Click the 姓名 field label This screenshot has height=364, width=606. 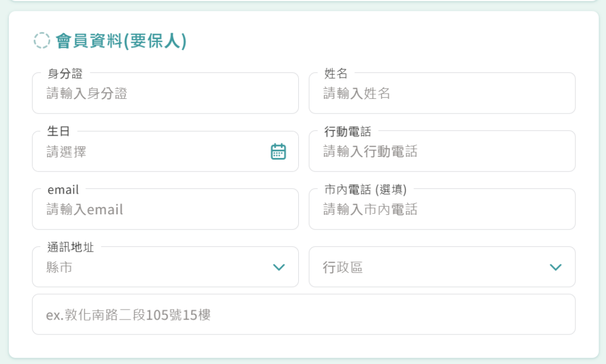(x=336, y=74)
